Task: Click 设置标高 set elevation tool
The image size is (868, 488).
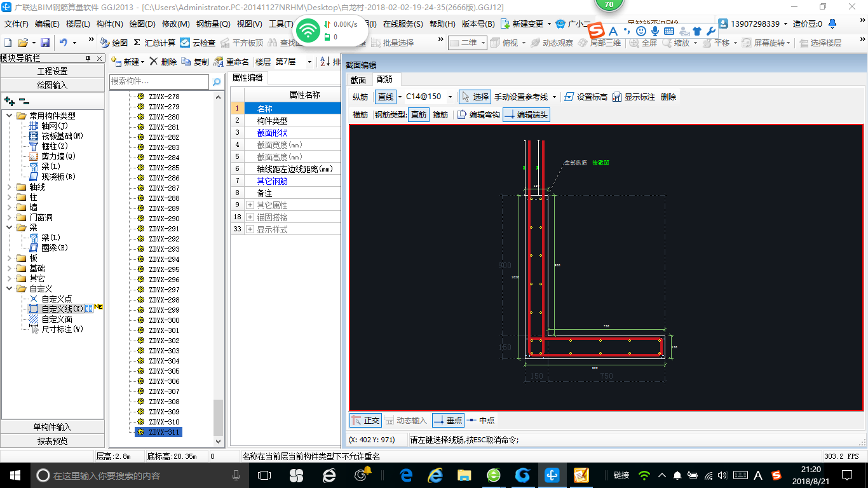Action: (x=586, y=97)
